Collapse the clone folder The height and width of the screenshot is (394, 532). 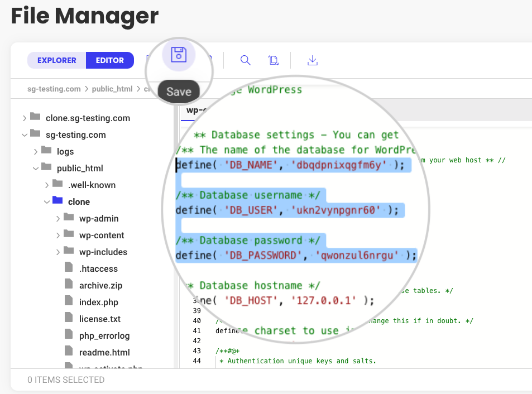47,202
